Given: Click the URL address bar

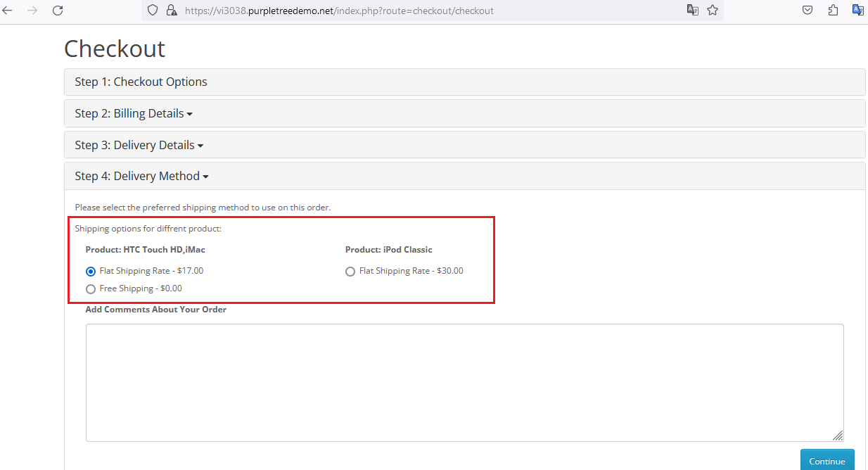Looking at the screenshot, I should [433, 11].
